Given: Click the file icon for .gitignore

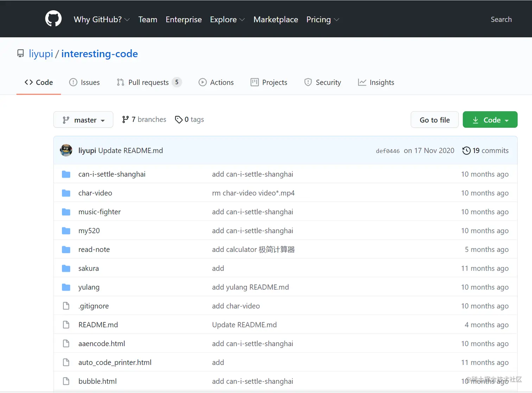Looking at the screenshot, I should click(66, 306).
